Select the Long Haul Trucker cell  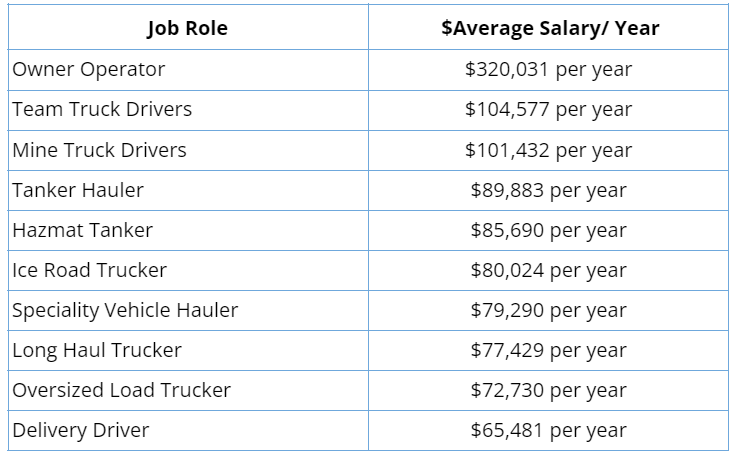click(x=97, y=350)
